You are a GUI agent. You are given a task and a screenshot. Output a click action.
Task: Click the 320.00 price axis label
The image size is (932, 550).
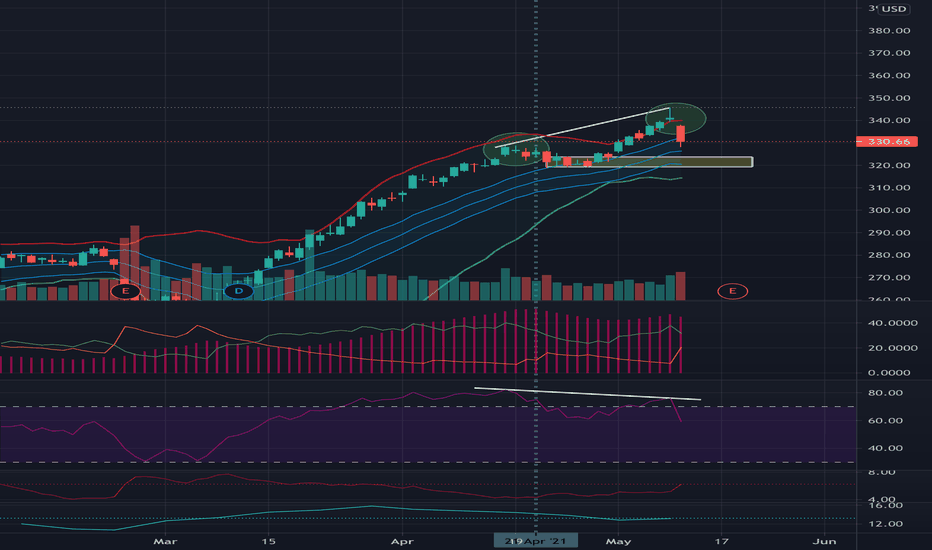[889, 165]
